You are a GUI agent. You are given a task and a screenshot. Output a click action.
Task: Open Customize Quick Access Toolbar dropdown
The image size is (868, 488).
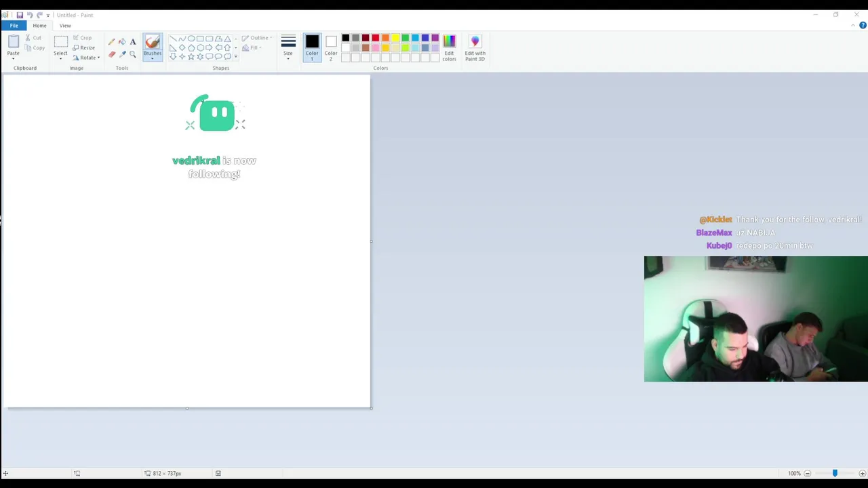point(48,15)
